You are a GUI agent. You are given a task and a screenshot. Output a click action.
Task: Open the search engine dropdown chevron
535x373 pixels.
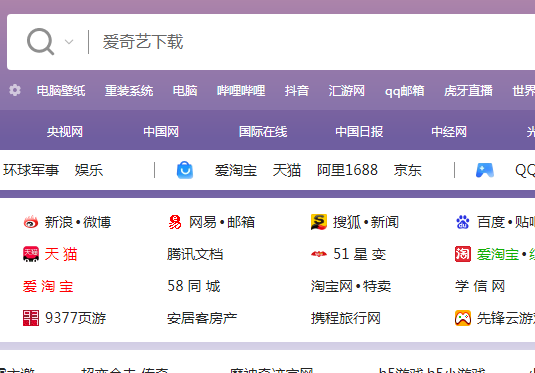click(x=69, y=42)
